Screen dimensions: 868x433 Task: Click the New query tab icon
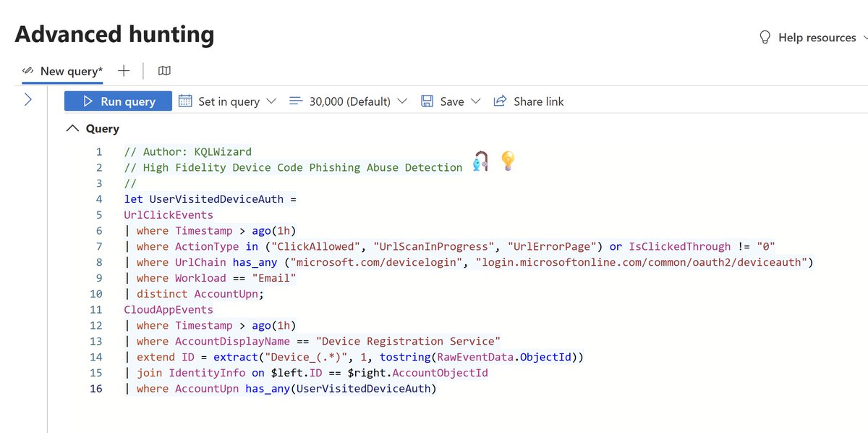pos(27,71)
